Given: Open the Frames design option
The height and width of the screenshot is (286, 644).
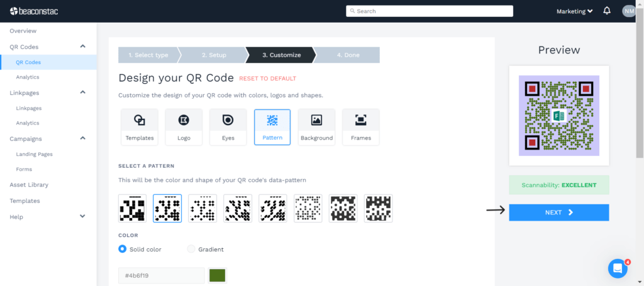Looking at the screenshot, I should [360, 127].
